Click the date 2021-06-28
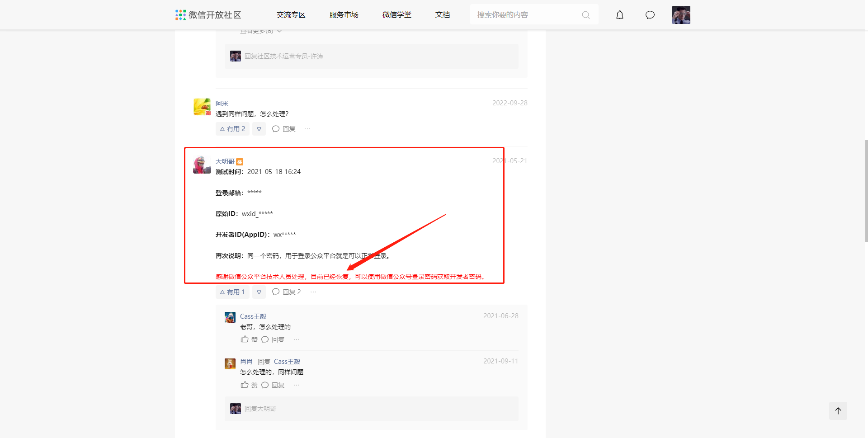Screen dimensions: 868x438 501,316
